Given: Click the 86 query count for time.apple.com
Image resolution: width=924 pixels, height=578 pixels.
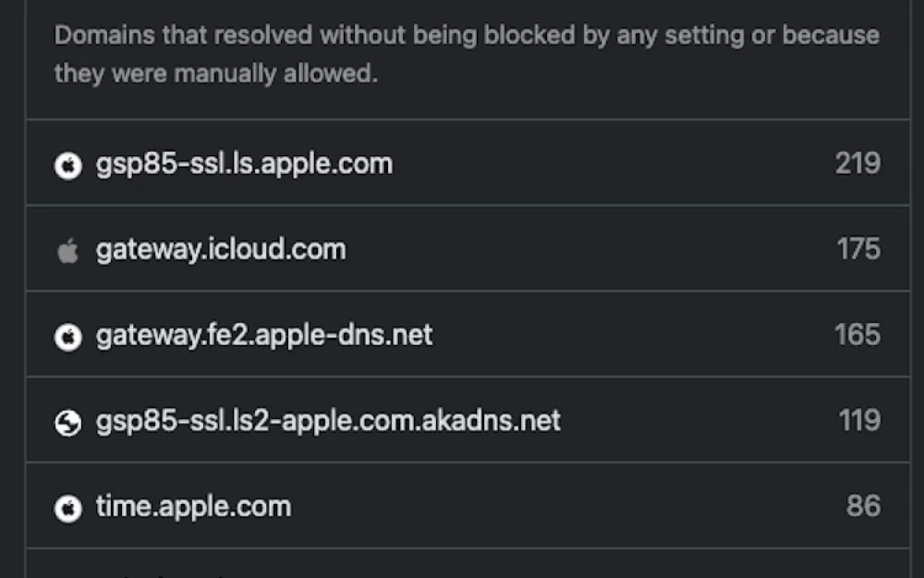Looking at the screenshot, I should (863, 506).
